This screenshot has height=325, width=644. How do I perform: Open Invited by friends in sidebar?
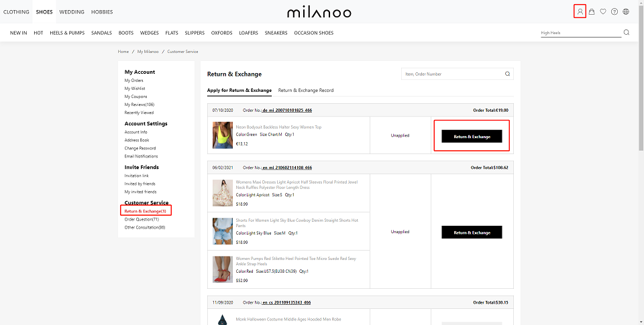(x=140, y=184)
